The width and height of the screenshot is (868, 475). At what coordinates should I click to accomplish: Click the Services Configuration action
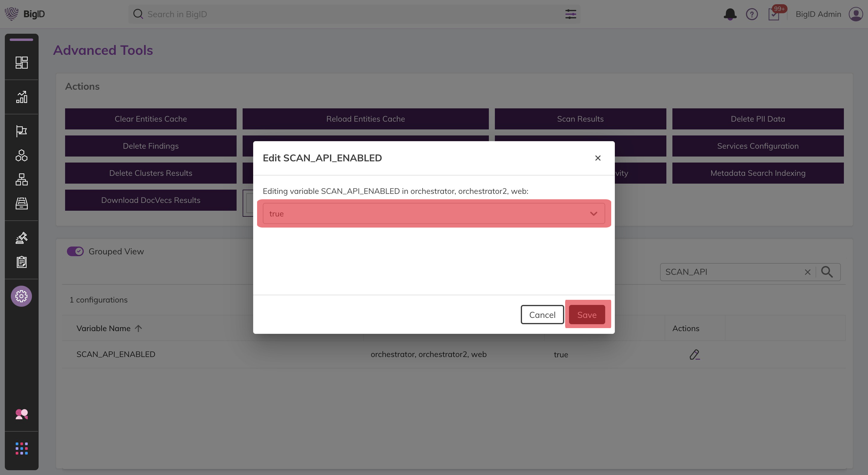[758, 146]
